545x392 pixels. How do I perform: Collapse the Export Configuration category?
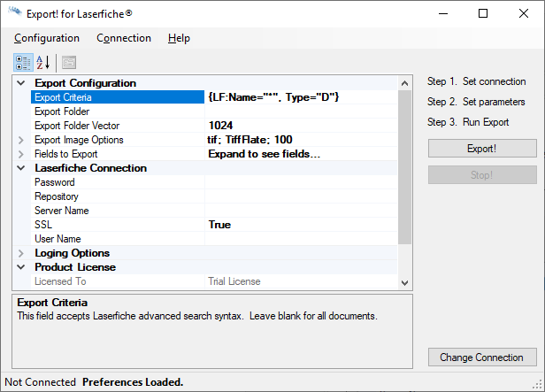pyautogui.click(x=21, y=83)
